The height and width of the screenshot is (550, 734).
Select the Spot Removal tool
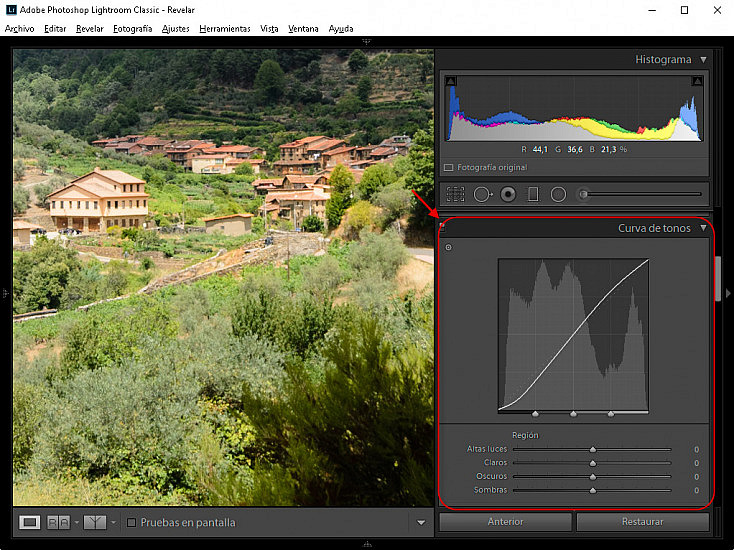click(x=483, y=194)
